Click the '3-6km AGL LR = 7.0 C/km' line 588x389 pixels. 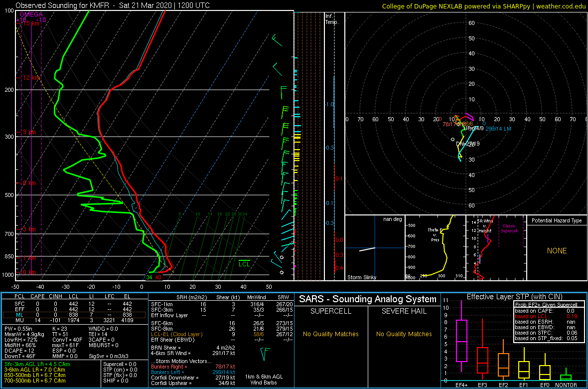(35, 370)
